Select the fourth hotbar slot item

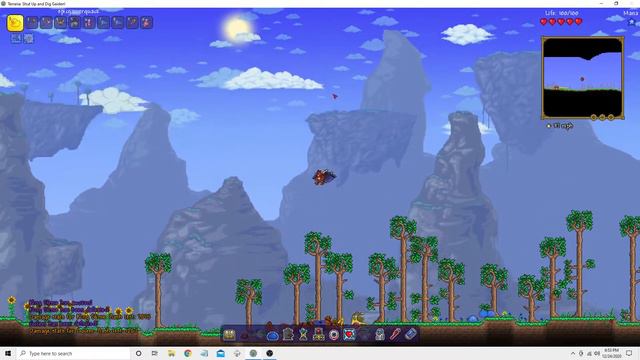[x=61, y=22]
